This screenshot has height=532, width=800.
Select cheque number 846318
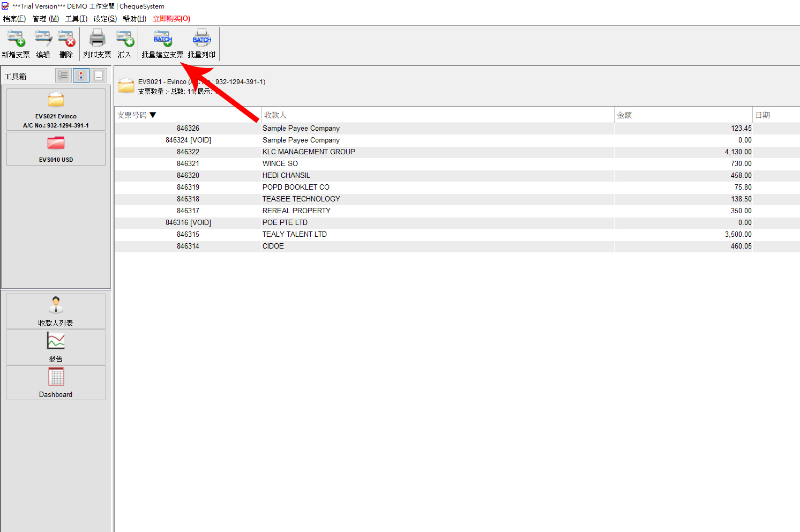coord(188,199)
